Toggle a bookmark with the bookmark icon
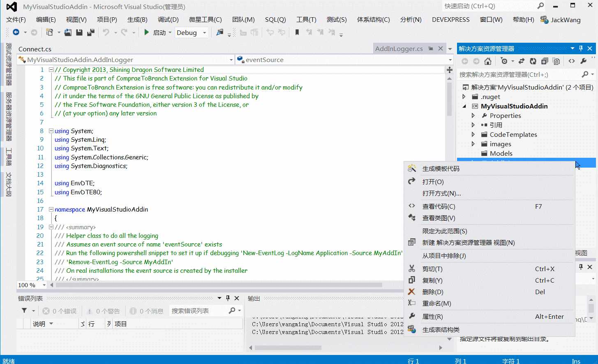 (297, 32)
